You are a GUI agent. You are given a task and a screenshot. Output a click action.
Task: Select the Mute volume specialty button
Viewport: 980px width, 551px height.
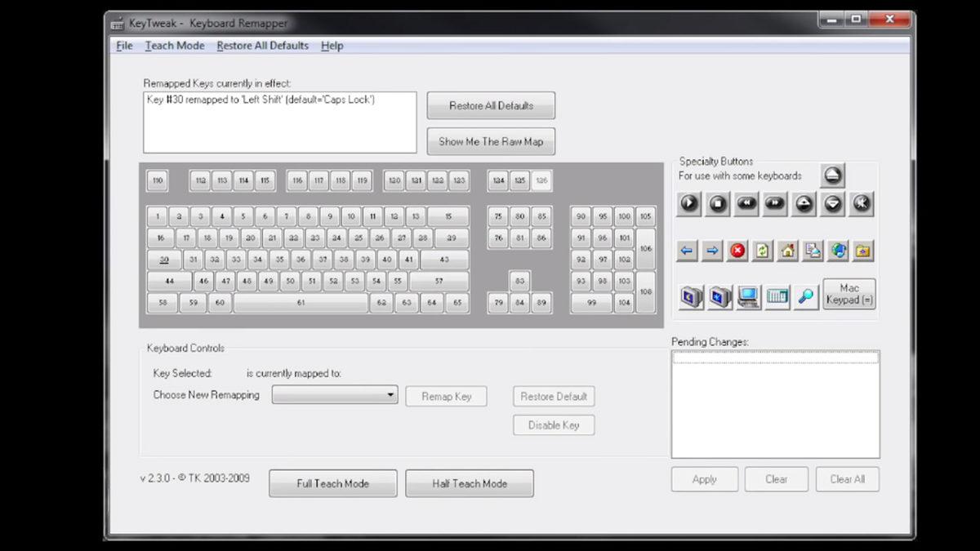coord(862,204)
